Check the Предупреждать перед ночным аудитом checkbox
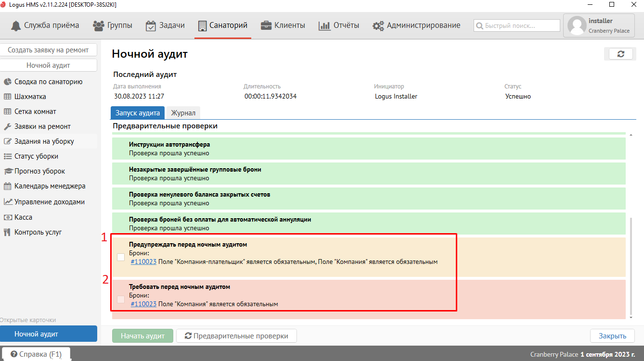644x361 pixels. 121,257
